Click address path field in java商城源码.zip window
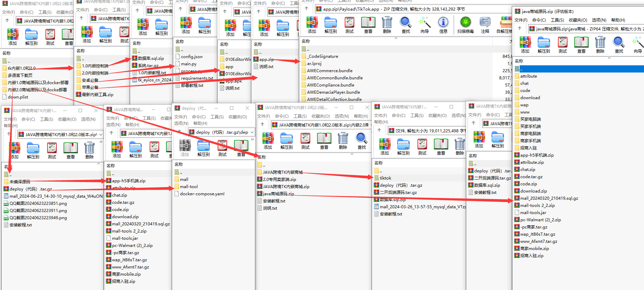644x290 pixels. pyautogui.click(x=585, y=29)
